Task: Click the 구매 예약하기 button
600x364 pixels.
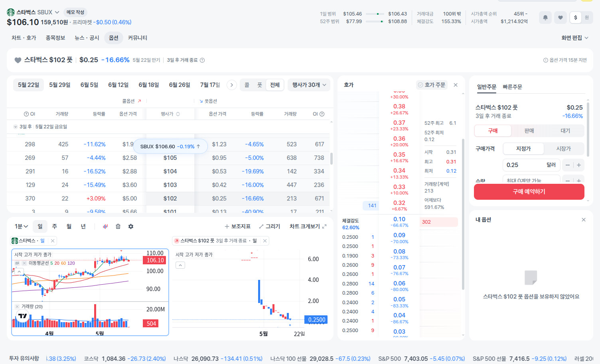Action: [529, 192]
